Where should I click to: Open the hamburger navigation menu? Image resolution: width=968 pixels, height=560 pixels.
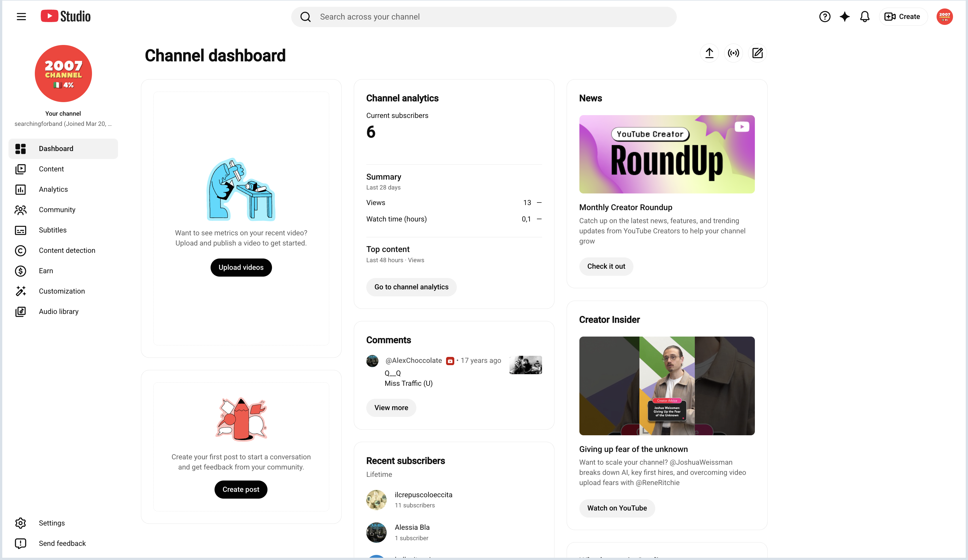click(21, 16)
